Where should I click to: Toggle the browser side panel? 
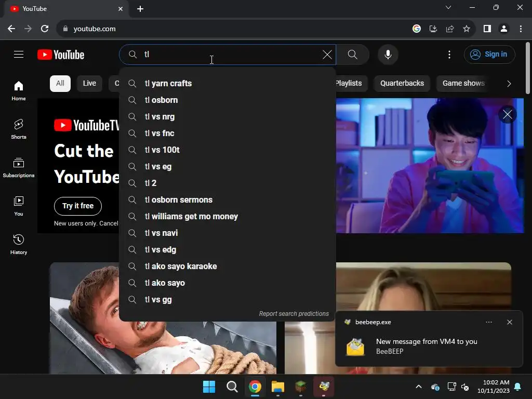(x=487, y=29)
